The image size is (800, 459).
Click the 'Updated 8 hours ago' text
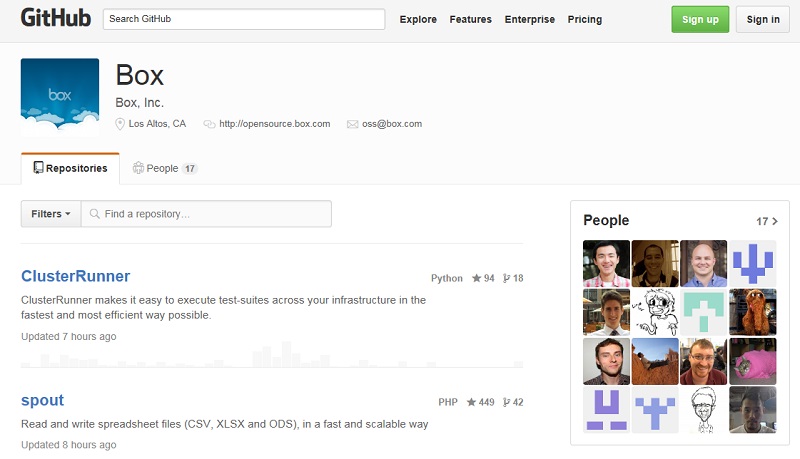coord(68,445)
